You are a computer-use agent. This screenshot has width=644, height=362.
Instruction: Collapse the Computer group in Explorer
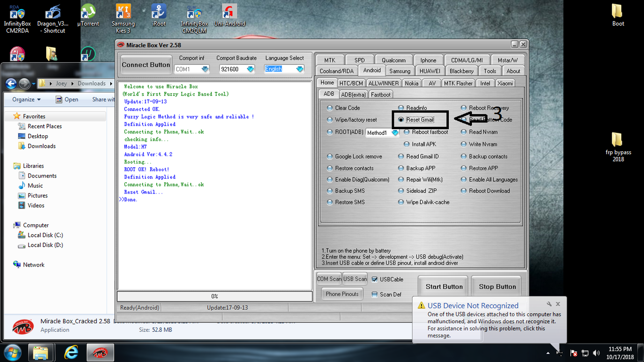coord(9,225)
